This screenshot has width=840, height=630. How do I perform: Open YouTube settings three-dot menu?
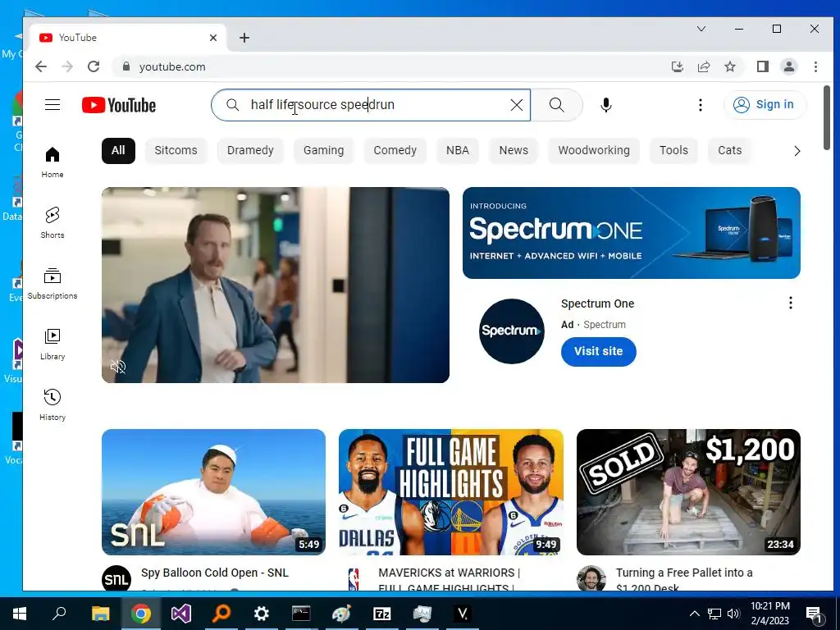click(701, 105)
